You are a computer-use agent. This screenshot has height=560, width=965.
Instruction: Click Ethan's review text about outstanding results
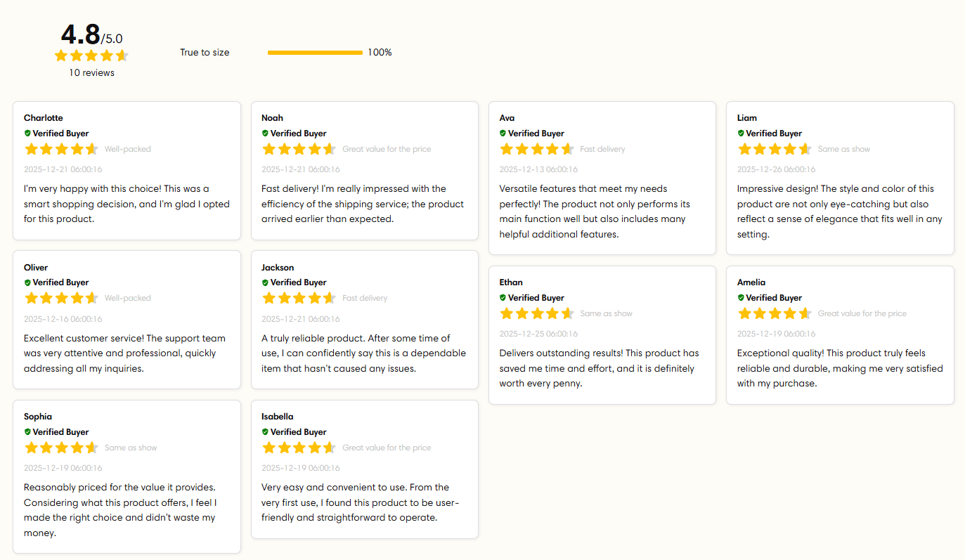coord(599,368)
